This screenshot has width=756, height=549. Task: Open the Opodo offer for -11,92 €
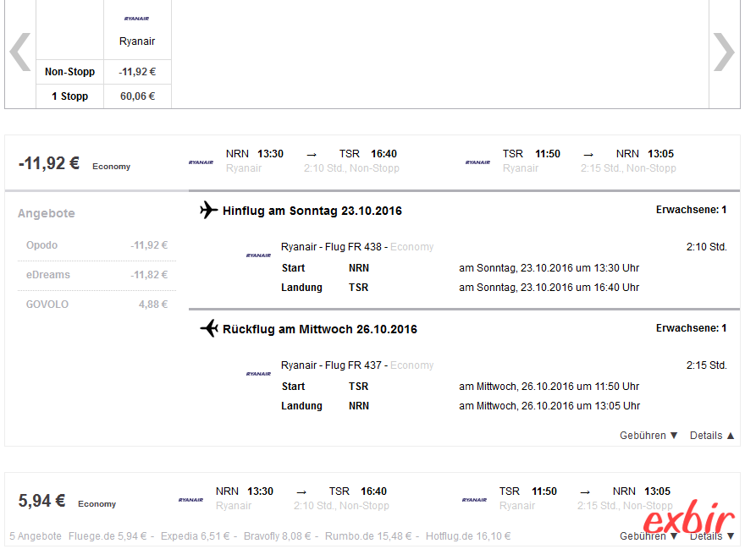(x=97, y=245)
